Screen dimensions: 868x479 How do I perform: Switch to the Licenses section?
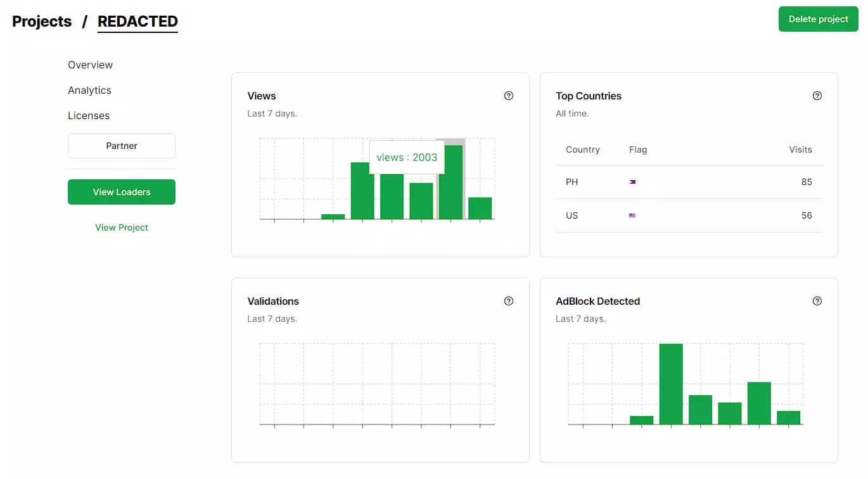[88, 115]
